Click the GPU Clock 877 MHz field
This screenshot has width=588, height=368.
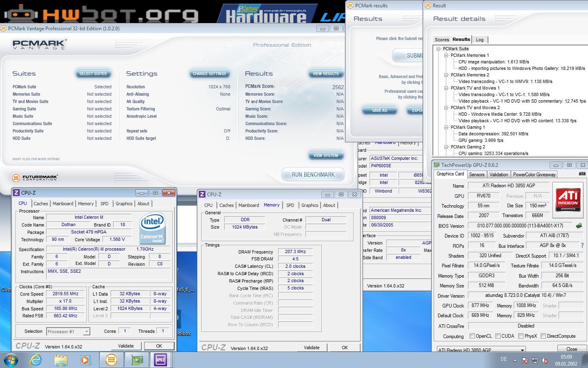point(480,305)
